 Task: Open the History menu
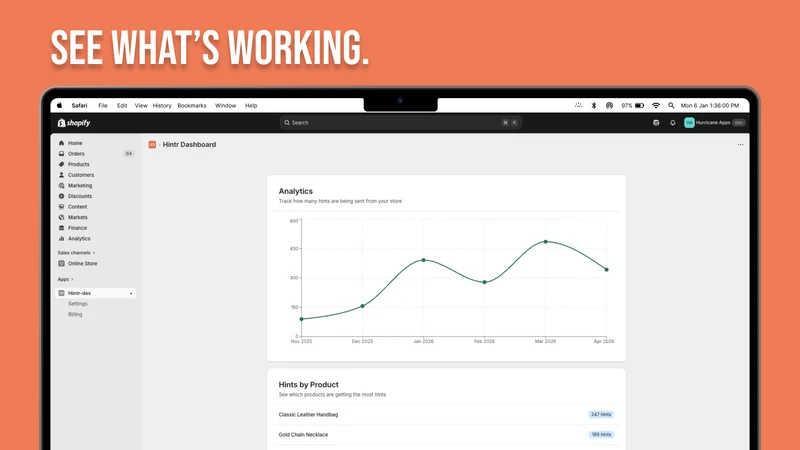pos(162,106)
